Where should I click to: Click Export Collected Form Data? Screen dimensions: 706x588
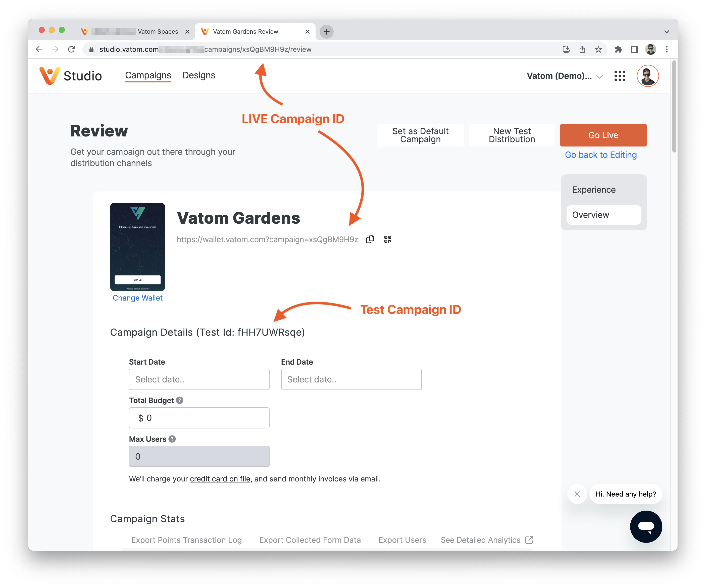click(x=310, y=540)
